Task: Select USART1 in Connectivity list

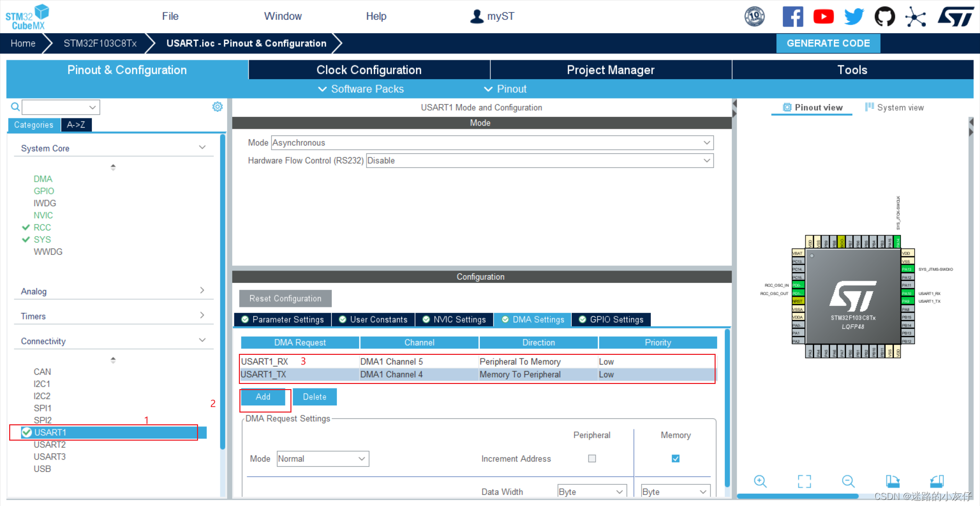Action: click(113, 432)
